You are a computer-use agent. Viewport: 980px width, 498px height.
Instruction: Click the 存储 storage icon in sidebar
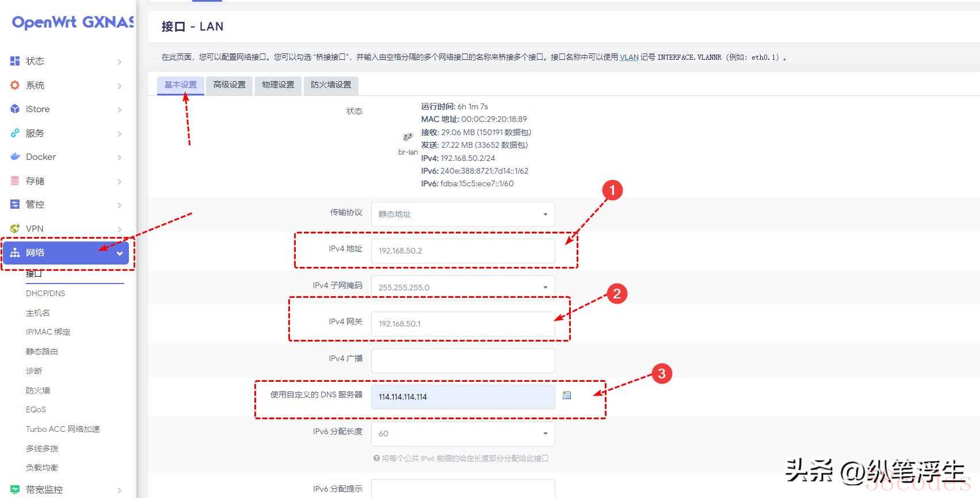point(15,181)
